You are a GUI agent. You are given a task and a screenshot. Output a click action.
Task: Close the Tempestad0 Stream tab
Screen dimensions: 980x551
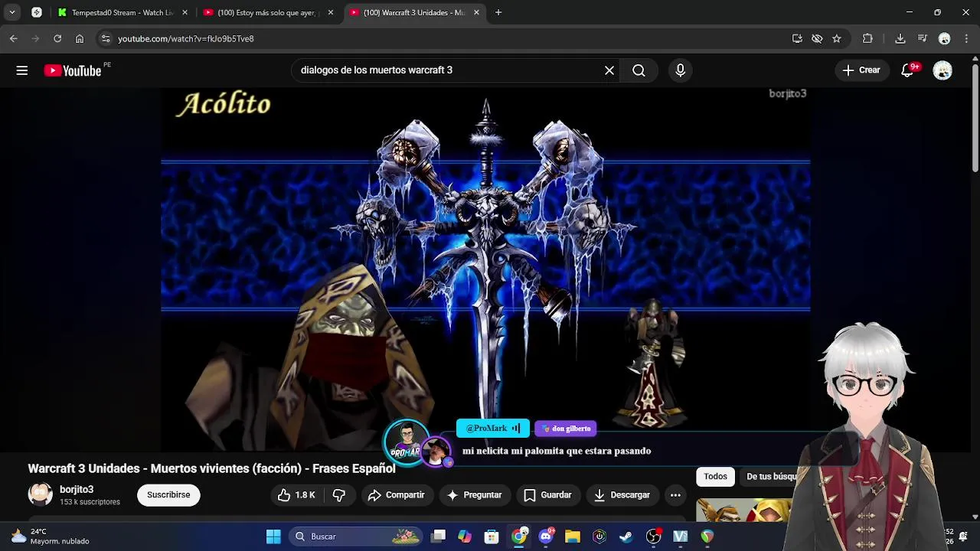pos(185,12)
